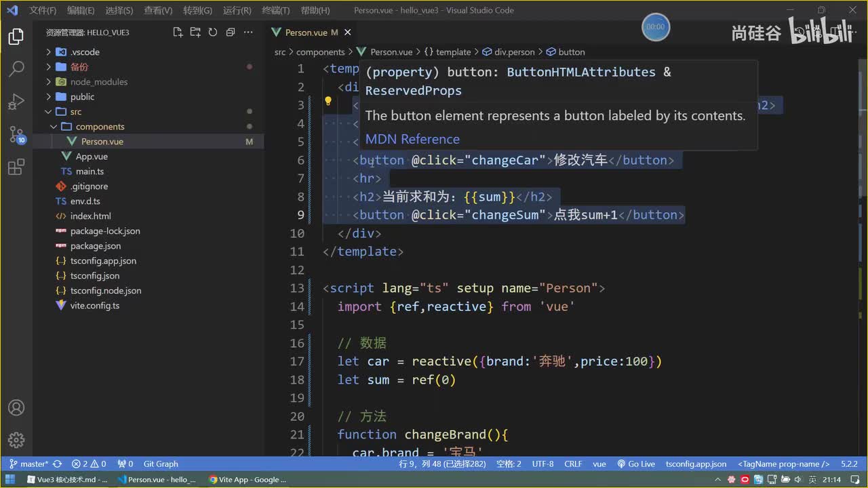Collapse the src folder

[x=75, y=112]
